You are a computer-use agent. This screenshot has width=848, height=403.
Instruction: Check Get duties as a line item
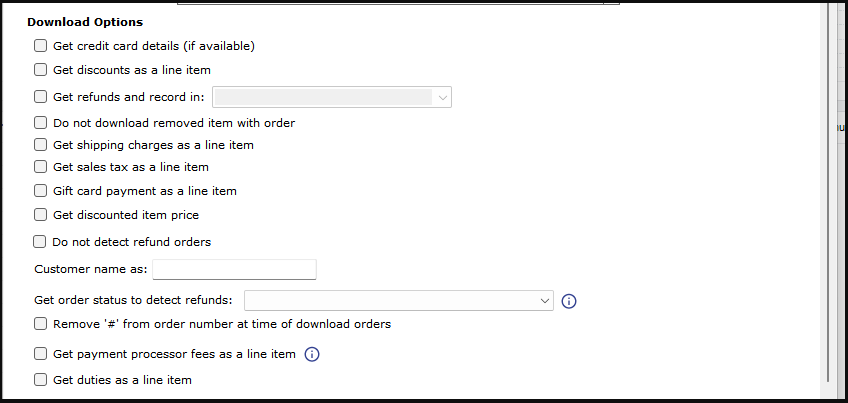click(41, 380)
